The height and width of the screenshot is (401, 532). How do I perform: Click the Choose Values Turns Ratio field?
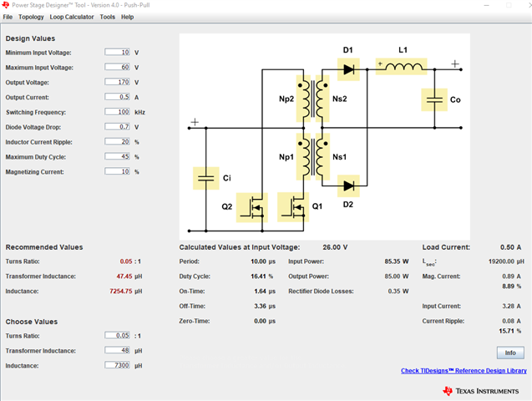point(118,336)
